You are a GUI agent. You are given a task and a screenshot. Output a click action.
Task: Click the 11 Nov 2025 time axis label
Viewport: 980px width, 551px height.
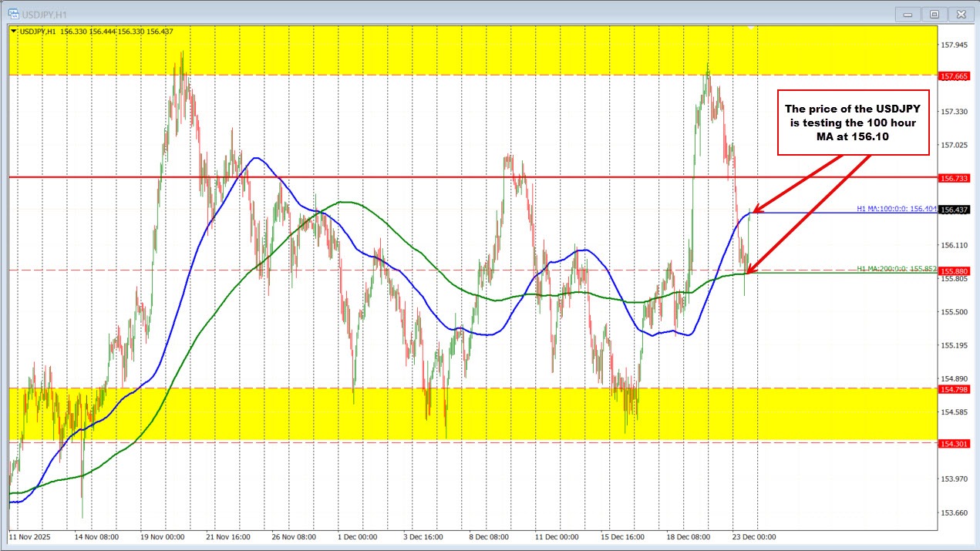(x=31, y=537)
